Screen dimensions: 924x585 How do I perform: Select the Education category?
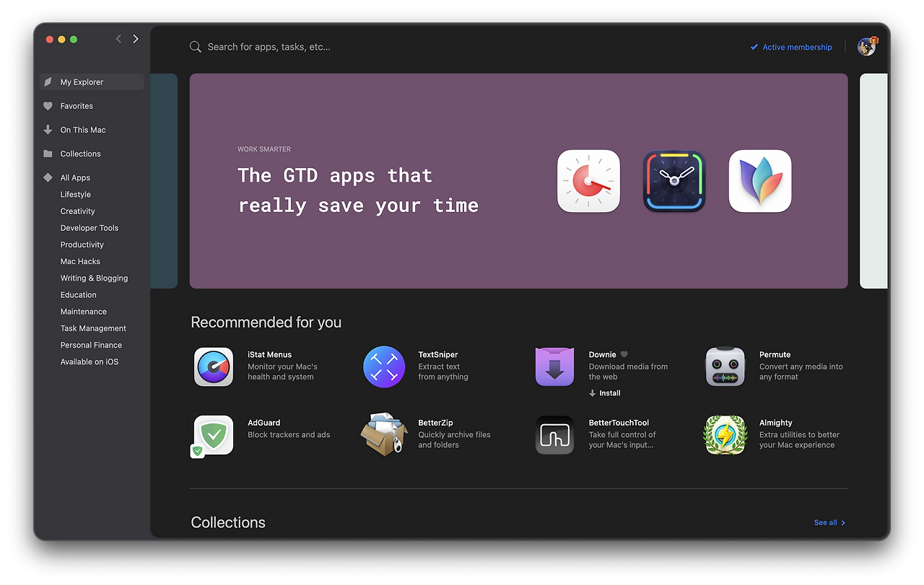(x=79, y=295)
